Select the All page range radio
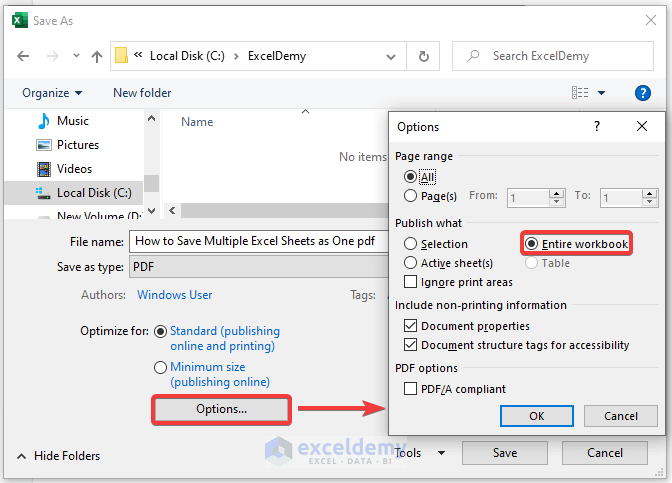 pos(410,177)
